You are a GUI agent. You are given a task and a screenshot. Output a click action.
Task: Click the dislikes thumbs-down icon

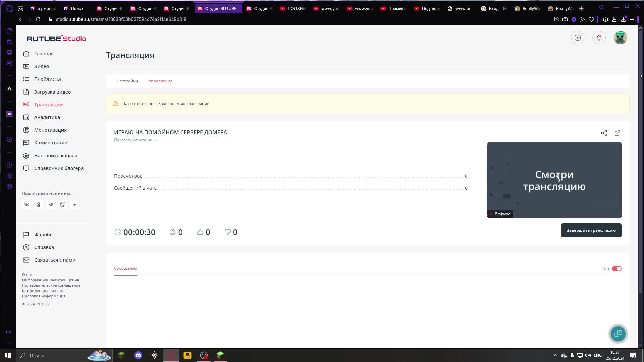[228, 232]
